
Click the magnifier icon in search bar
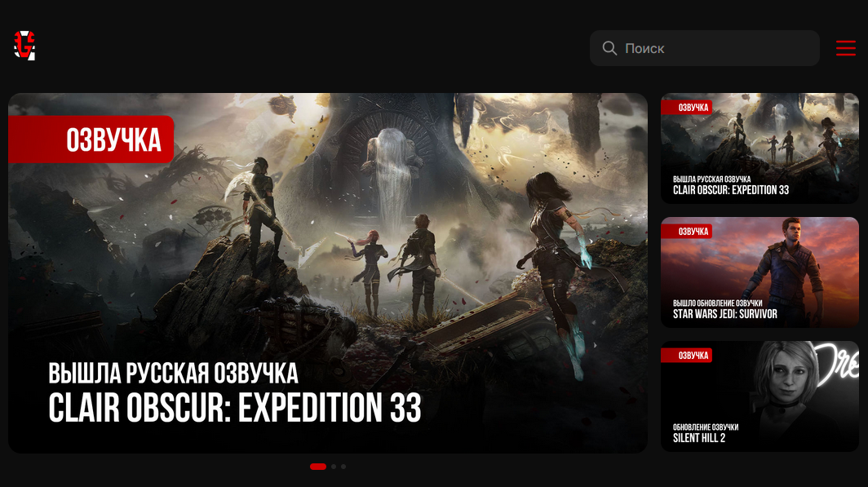[x=609, y=48]
